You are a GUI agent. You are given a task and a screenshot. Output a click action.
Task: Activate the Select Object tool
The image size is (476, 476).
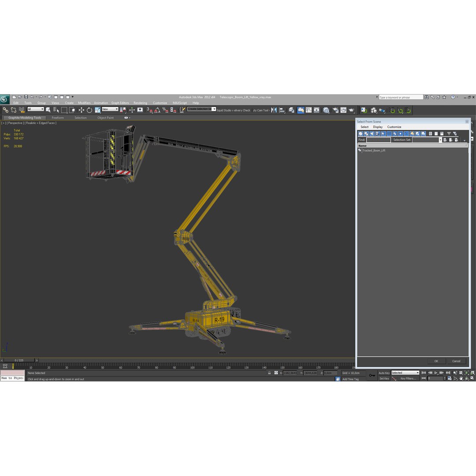[x=48, y=110]
